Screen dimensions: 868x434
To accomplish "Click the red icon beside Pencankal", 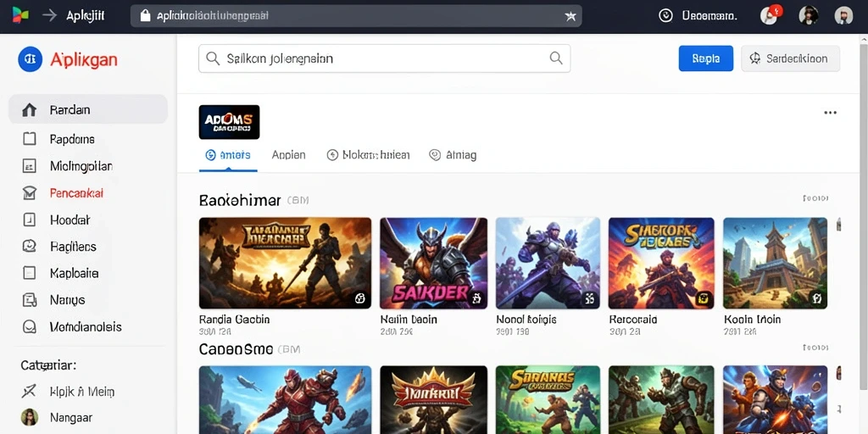I will tap(29, 192).
